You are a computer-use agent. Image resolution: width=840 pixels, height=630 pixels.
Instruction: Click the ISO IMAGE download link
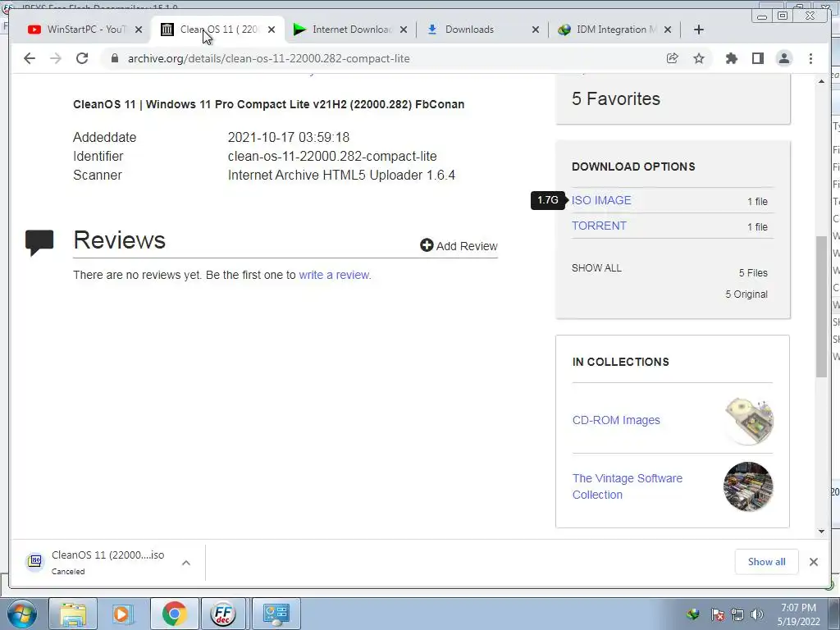(601, 200)
